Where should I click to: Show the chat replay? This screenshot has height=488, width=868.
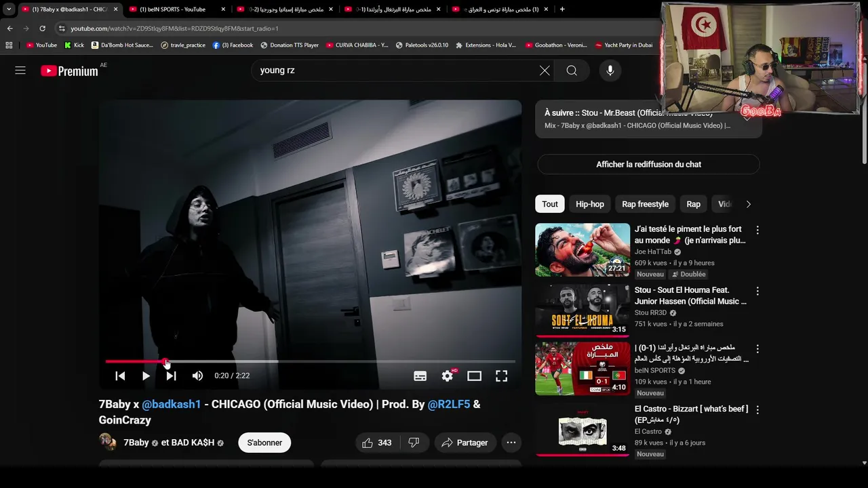(648, 164)
